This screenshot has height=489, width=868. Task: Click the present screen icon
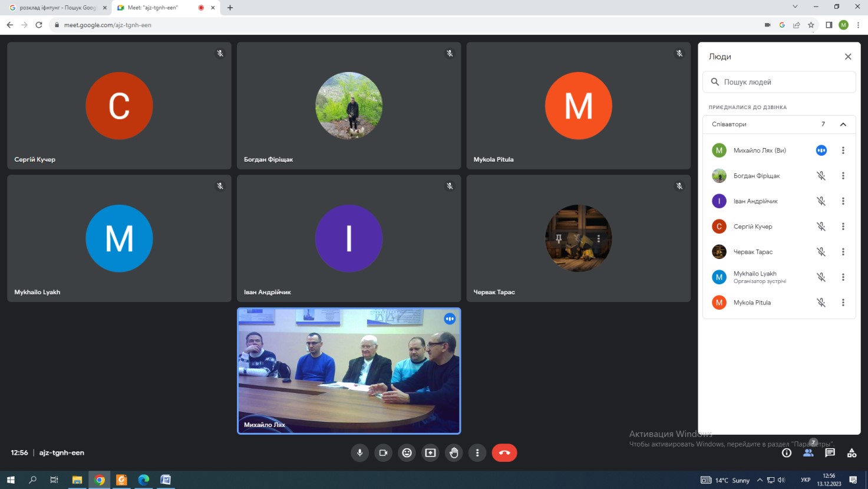430,452
